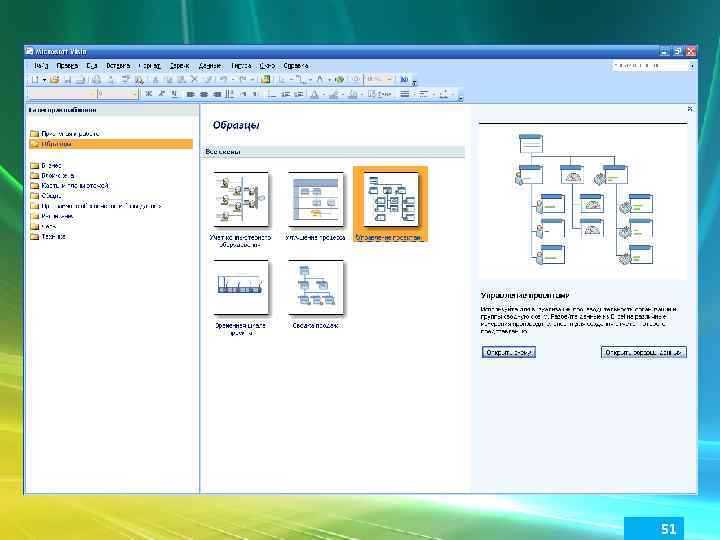This screenshot has width=720, height=540.
Task: Click the Delete X toolbar icon
Action: [x=194, y=79]
